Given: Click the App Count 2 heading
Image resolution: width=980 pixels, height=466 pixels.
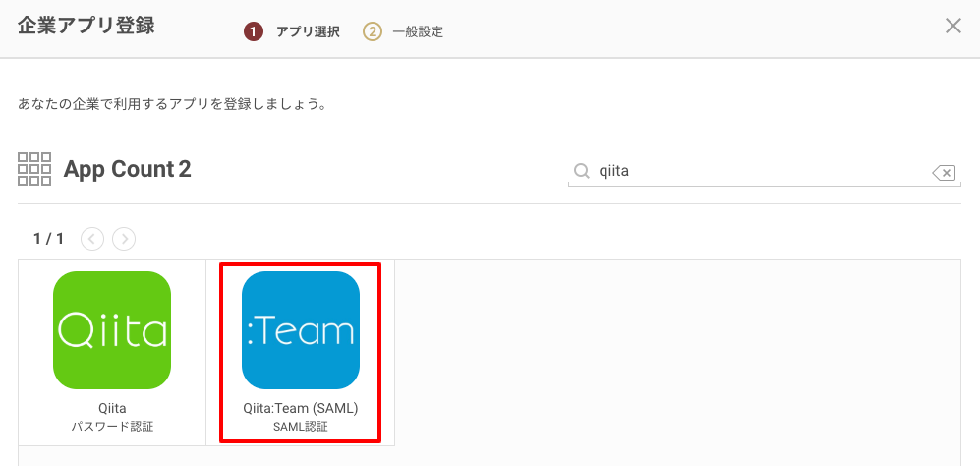Looking at the screenshot, I should [x=128, y=169].
